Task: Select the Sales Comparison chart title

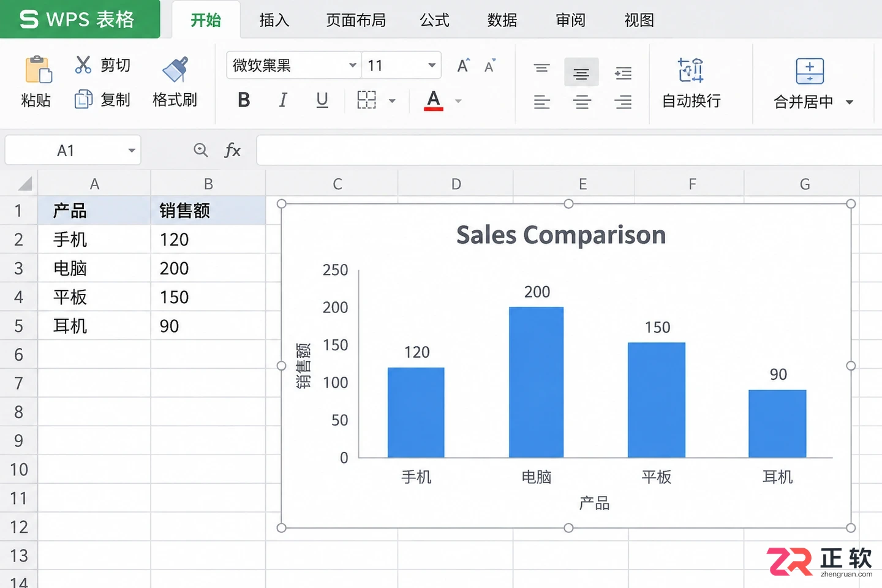Action: 561,235
